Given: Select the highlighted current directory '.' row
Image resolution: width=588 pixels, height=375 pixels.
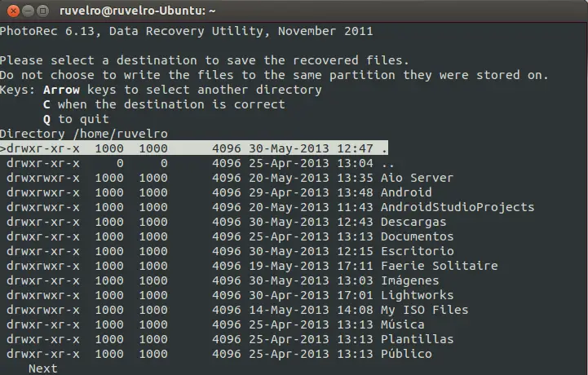Looking at the screenshot, I should pos(194,148).
